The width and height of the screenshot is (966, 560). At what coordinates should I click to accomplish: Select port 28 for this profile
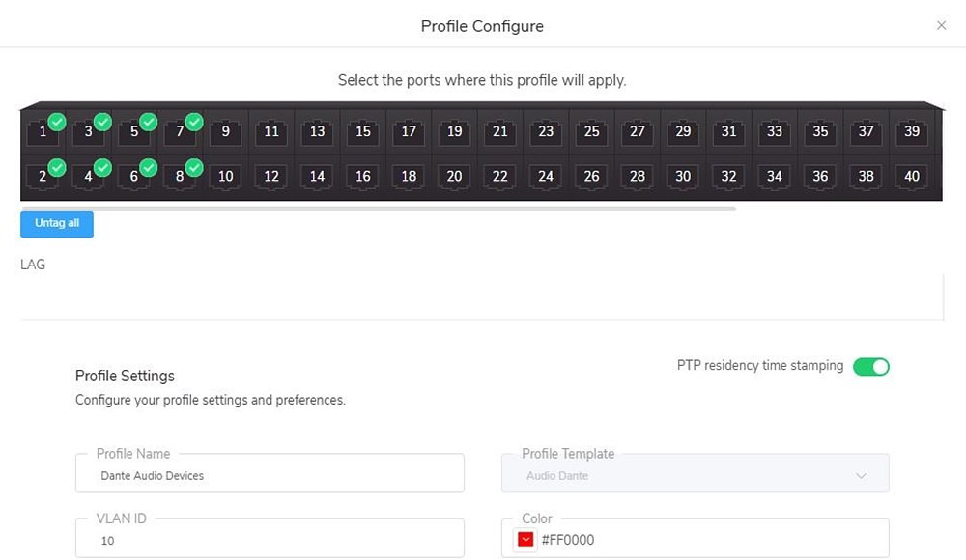pyautogui.click(x=637, y=176)
